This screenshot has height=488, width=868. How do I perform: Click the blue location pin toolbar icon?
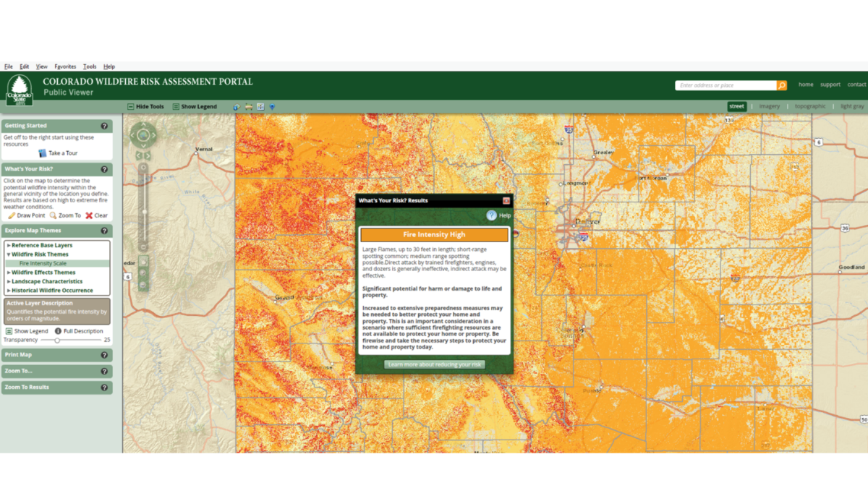click(271, 106)
